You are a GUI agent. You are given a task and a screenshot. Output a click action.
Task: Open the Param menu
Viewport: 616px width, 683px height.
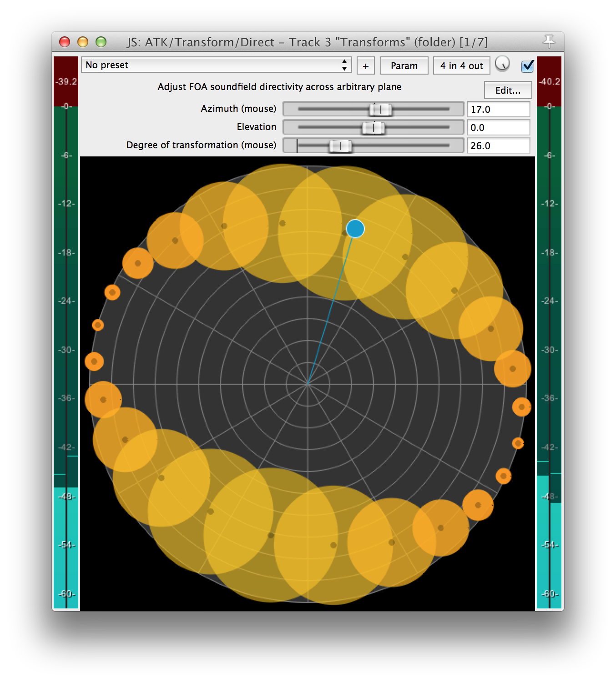404,66
